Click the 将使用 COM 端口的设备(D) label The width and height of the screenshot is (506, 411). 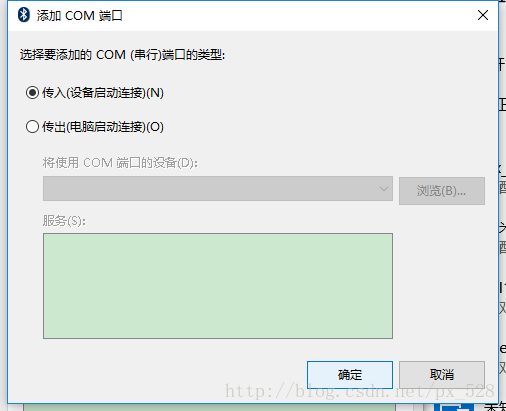(120, 163)
